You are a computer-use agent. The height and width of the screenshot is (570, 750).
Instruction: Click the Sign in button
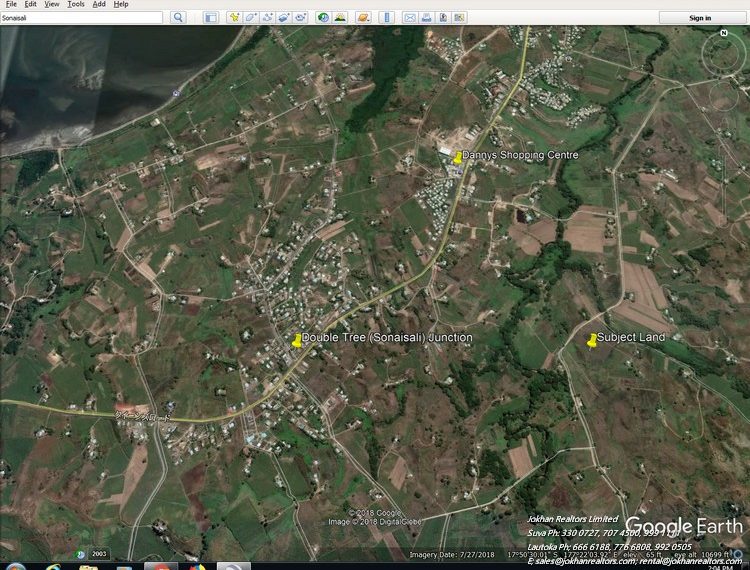click(x=700, y=18)
